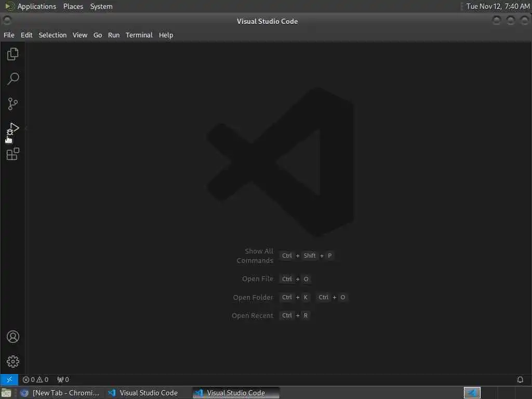
Task: Open the Help menu
Action: (x=166, y=35)
